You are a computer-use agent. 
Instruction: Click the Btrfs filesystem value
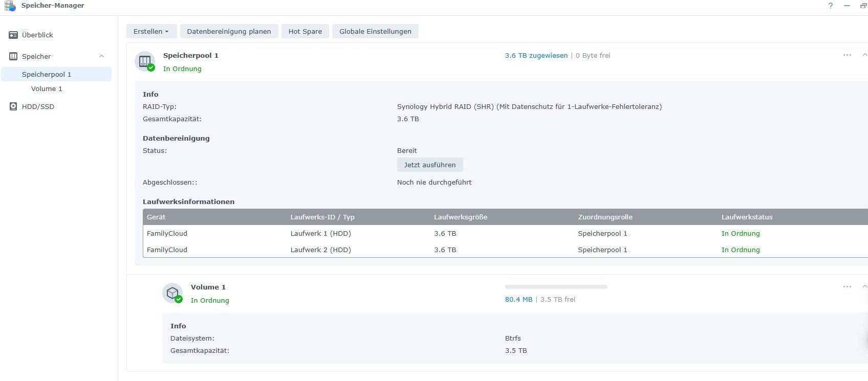click(513, 338)
